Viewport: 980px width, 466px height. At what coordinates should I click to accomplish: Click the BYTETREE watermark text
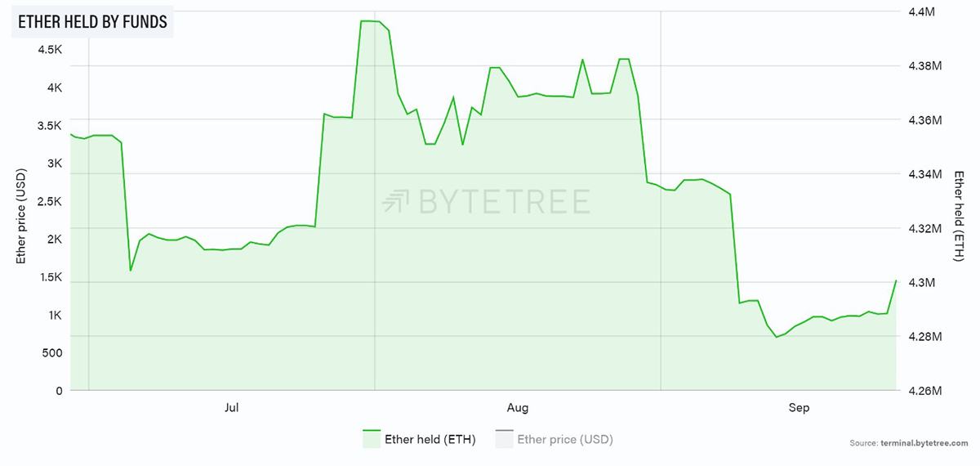tap(504, 201)
